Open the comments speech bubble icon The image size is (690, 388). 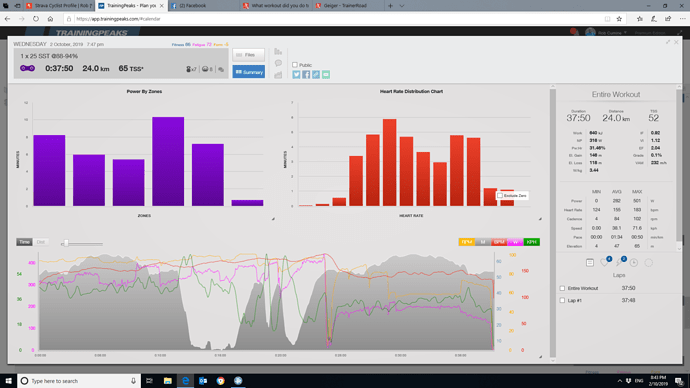pos(278,63)
